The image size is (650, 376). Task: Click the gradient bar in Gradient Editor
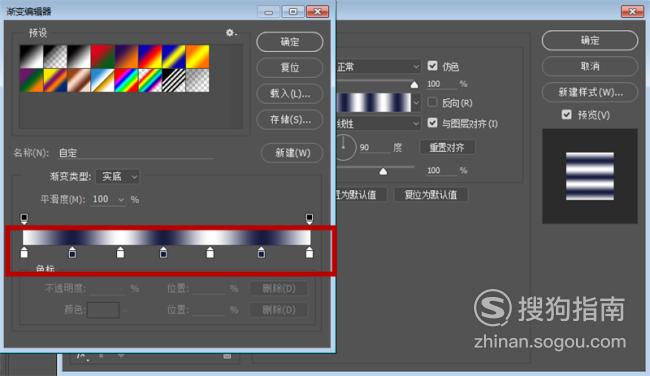tap(167, 238)
